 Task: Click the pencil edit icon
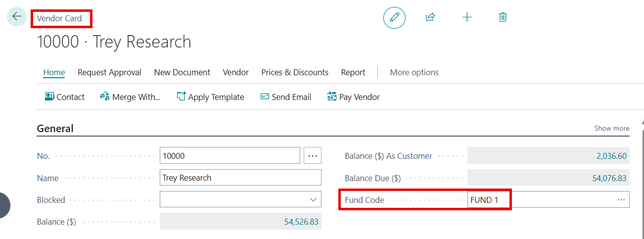click(394, 18)
